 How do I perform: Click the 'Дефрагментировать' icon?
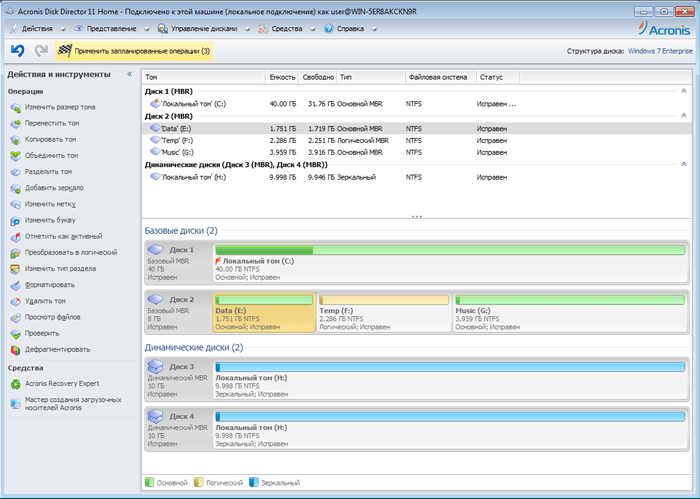click(16, 350)
